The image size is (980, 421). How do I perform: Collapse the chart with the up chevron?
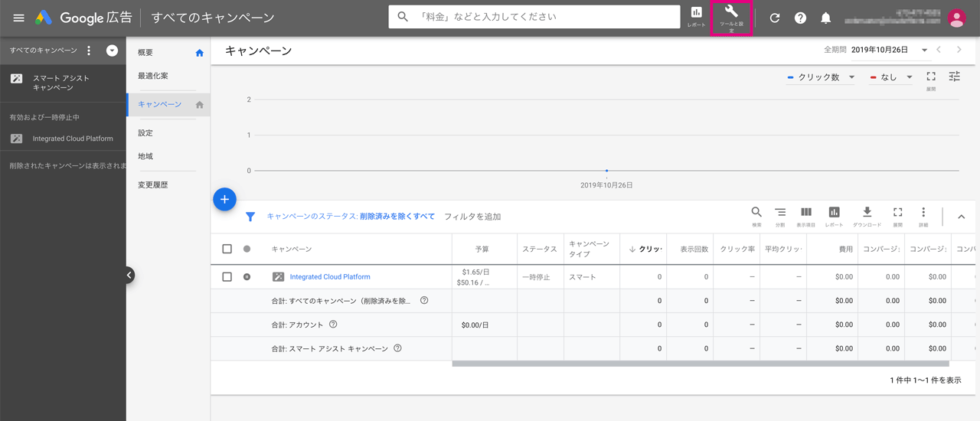(962, 217)
